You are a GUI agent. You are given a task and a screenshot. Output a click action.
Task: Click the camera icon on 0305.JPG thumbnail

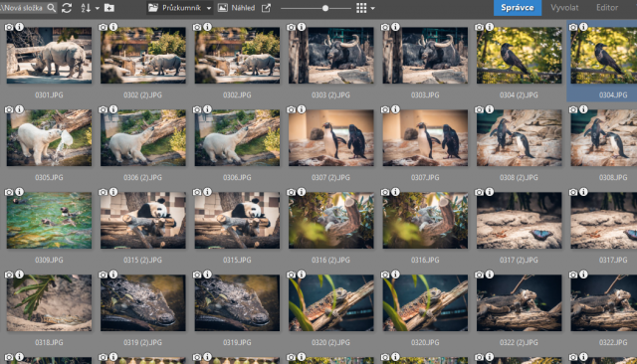(9, 109)
